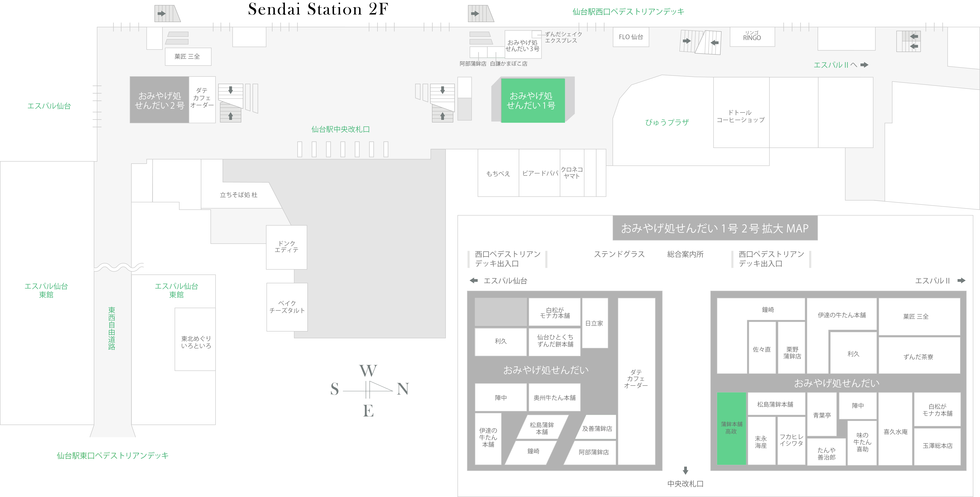Click the ベイクチーズタルト shop box
The image size is (980, 497).
tap(287, 307)
